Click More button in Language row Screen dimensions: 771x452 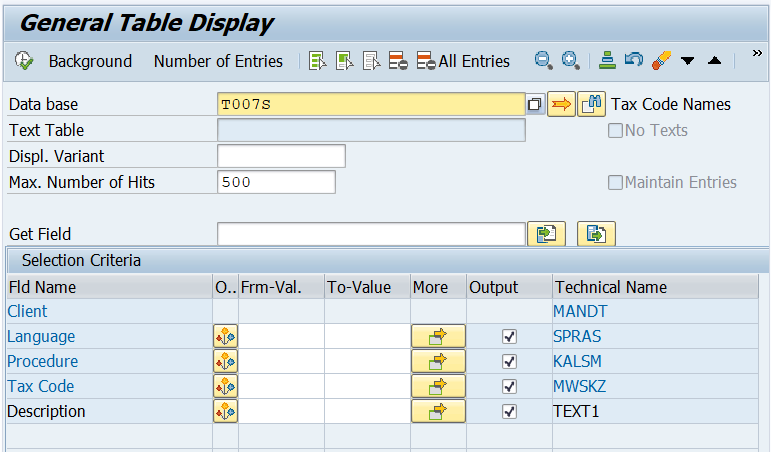coord(438,336)
